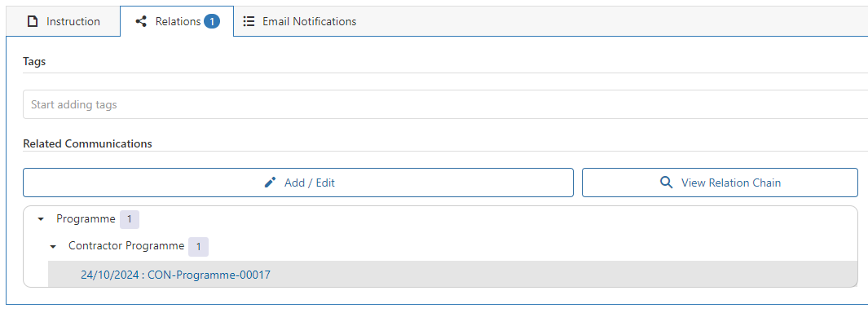This screenshot has height=317, width=868.
Task: Click the Add / Edit button
Action: (297, 183)
